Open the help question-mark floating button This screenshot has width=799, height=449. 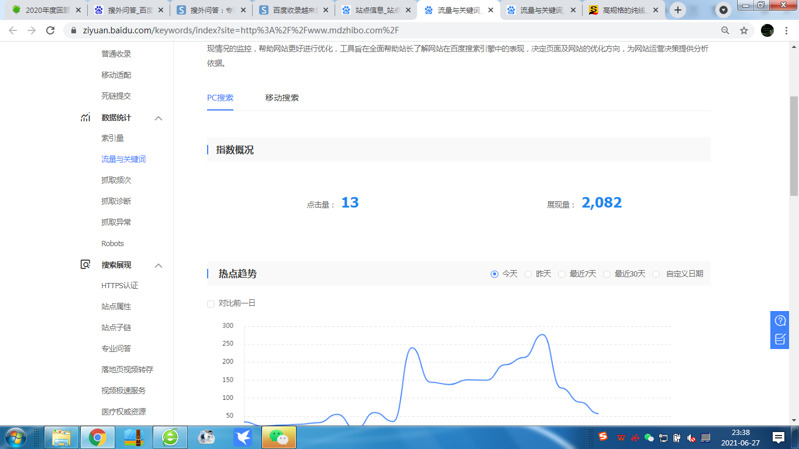pyautogui.click(x=780, y=321)
